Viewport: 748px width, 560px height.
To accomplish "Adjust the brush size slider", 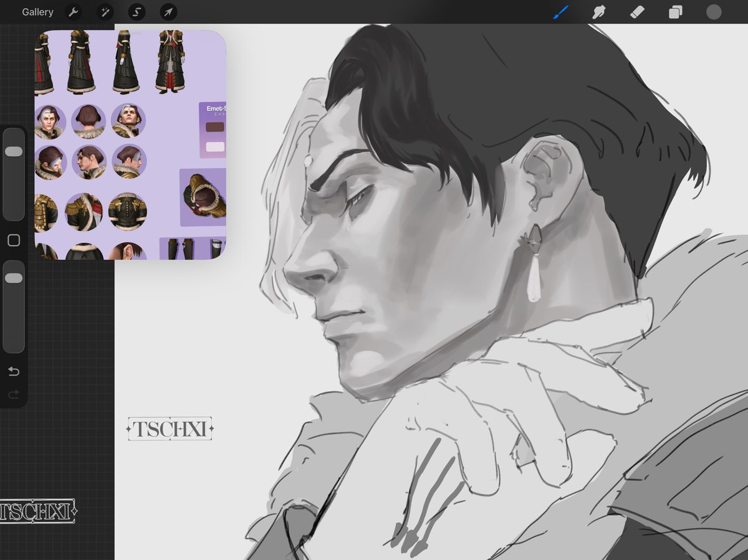I will pos(14,174).
